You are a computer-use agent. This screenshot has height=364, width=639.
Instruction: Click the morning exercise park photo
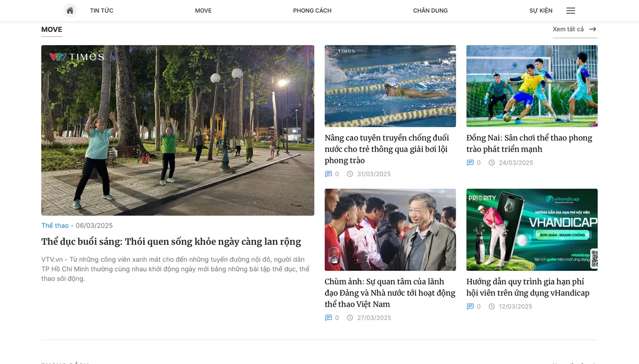click(178, 130)
